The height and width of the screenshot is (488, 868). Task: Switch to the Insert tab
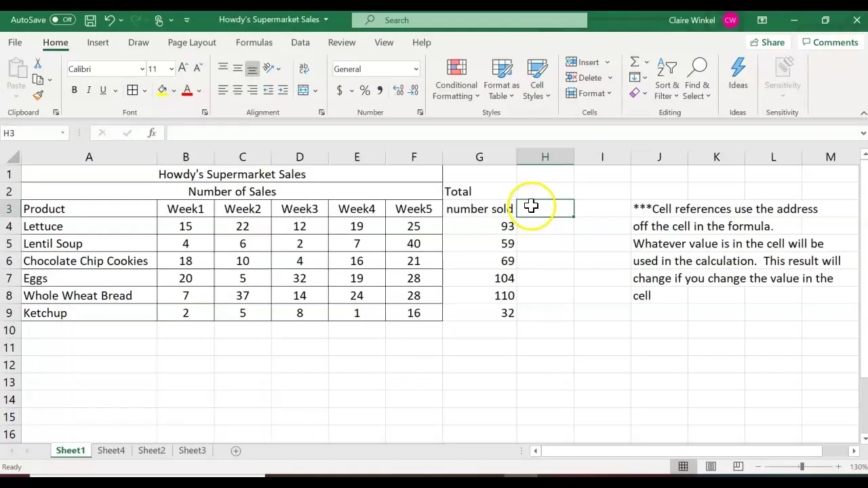(x=98, y=42)
